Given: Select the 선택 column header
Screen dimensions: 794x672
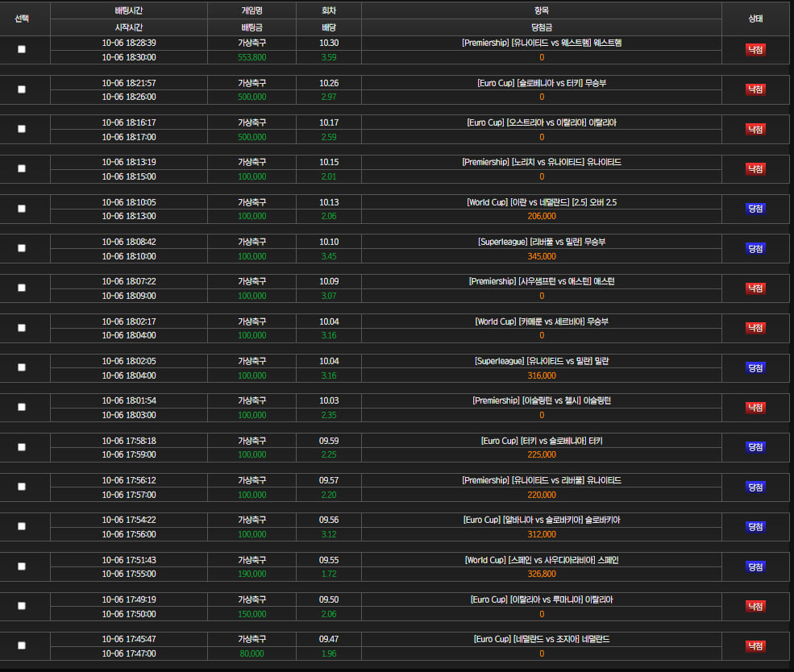Looking at the screenshot, I should (22, 19).
